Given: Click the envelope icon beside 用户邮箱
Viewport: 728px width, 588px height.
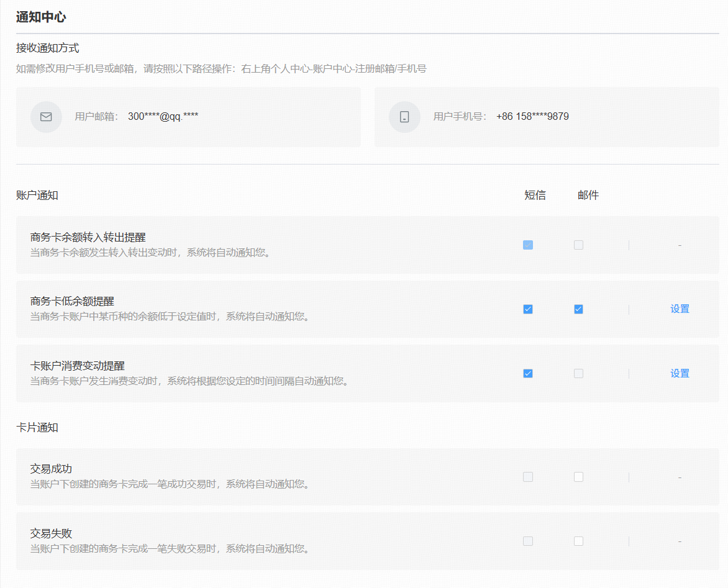Looking at the screenshot, I should [46, 117].
